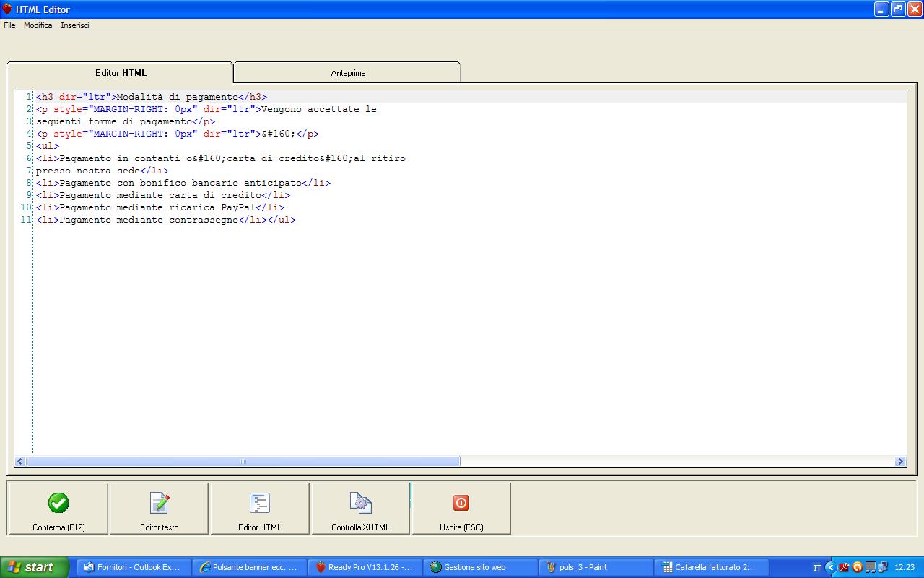The width and height of the screenshot is (924, 578).
Task: Click the 'seguenti forme di pagamento' line
Action: click(x=126, y=121)
